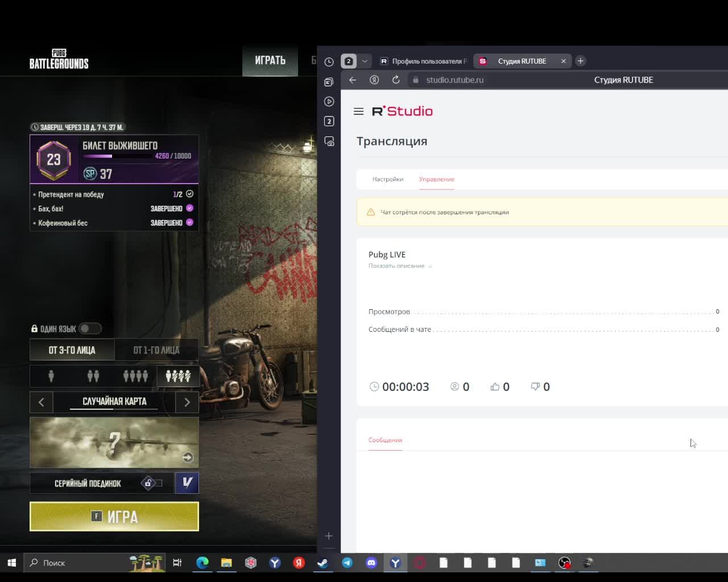Click the random map thumbnail

pos(114,443)
